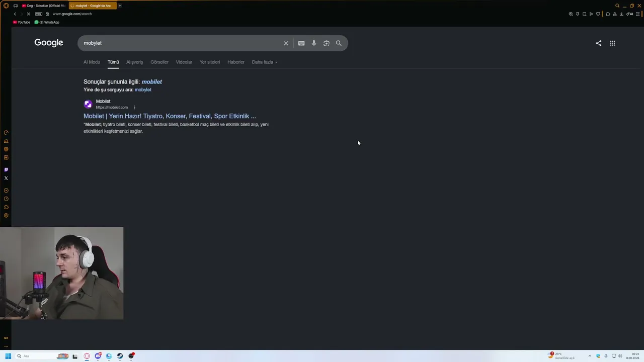Viewport: 644px width, 362px height.
Task: Open the extensions cube icon
Action: [608, 14]
